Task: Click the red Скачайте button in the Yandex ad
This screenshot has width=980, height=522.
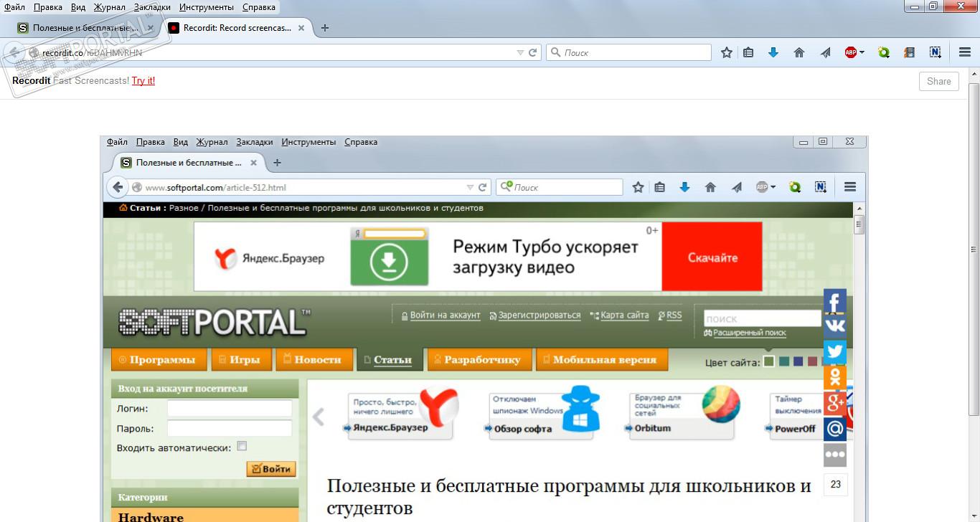Action: pyautogui.click(x=712, y=257)
